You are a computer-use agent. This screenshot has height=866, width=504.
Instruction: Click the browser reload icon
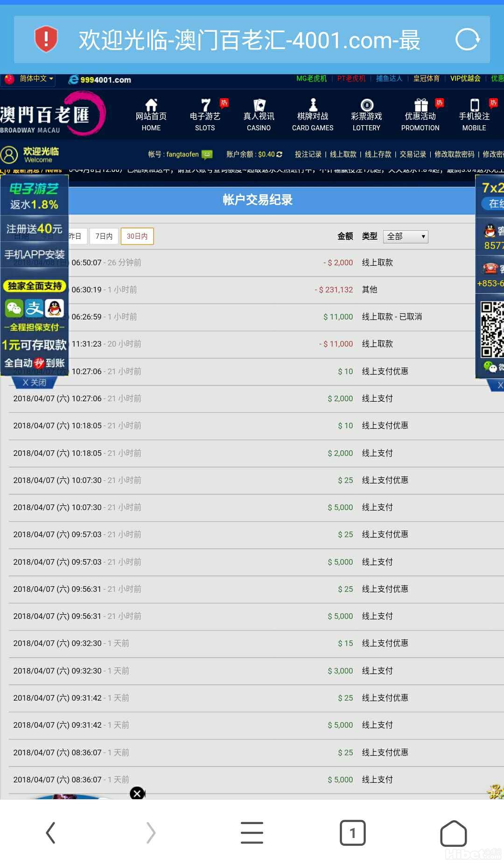[x=468, y=40]
